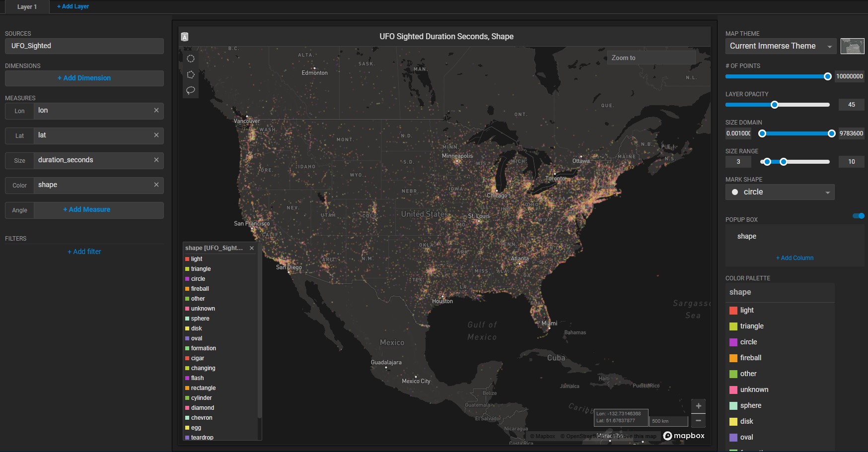Remove the shape color measure

pos(156,185)
